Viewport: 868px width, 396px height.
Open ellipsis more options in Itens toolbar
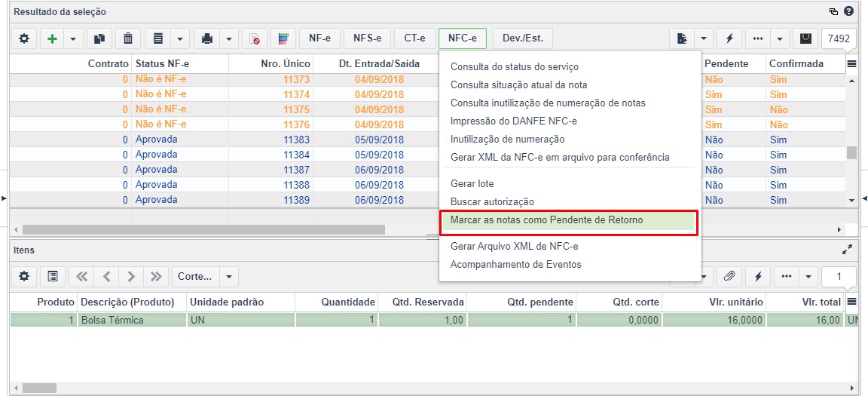(787, 276)
